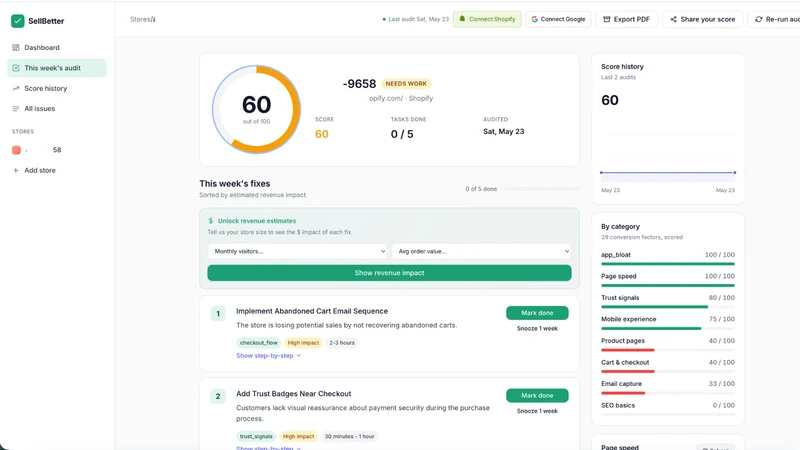Screen dimensions: 800x450
Task: Click the Stores breadcrumb link
Action: point(139,19)
